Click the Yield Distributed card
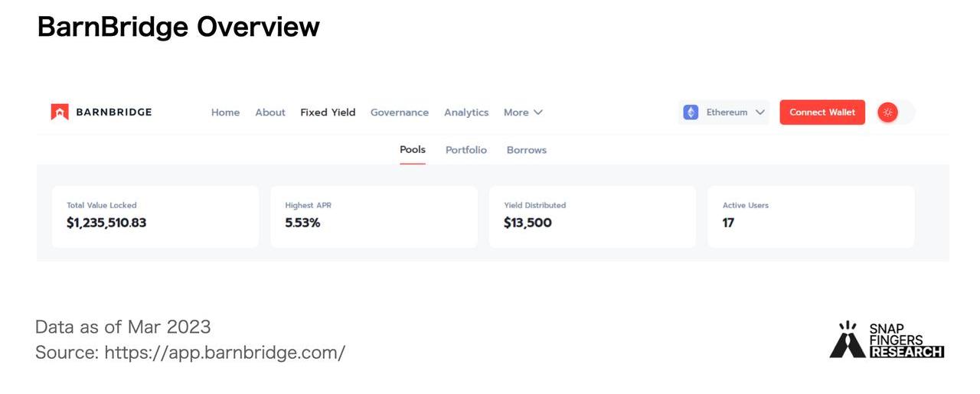The image size is (980, 394). point(593,217)
